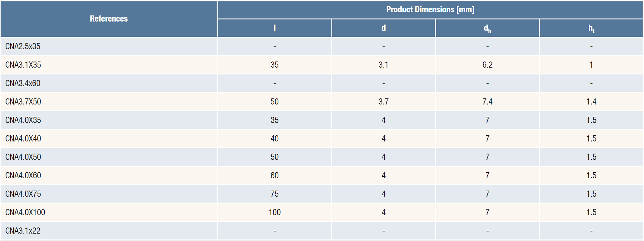Select the CNA3.4x60 reference cell
Screen dimensions: 644x241
23,83
